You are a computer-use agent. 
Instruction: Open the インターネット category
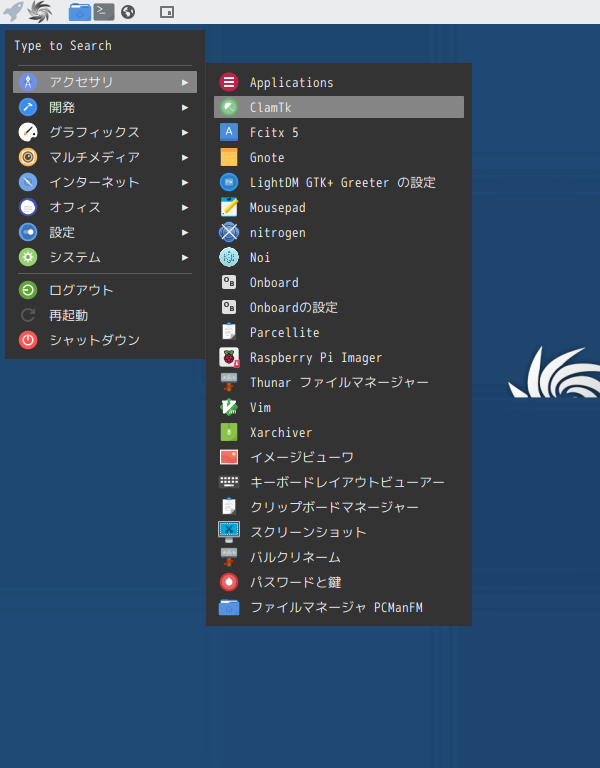pos(105,182)
